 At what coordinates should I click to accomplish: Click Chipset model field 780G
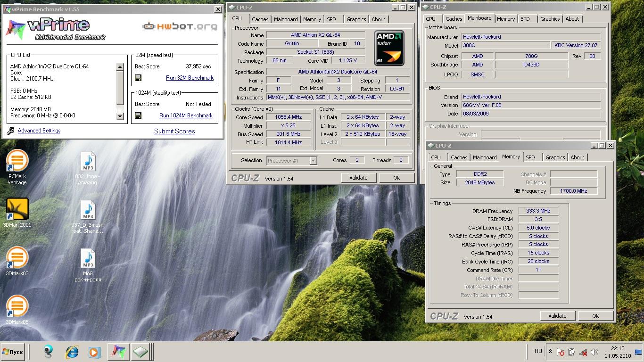point(531,56)
